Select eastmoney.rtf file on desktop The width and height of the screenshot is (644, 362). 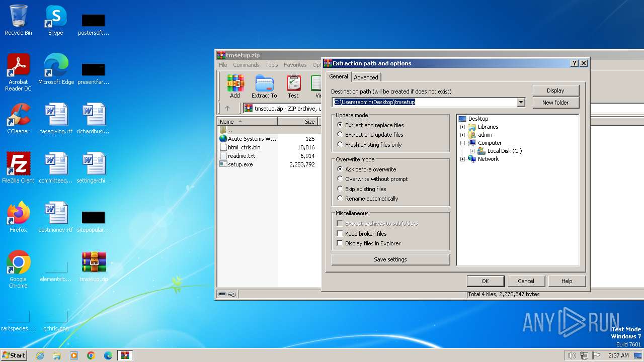(56, 217)
